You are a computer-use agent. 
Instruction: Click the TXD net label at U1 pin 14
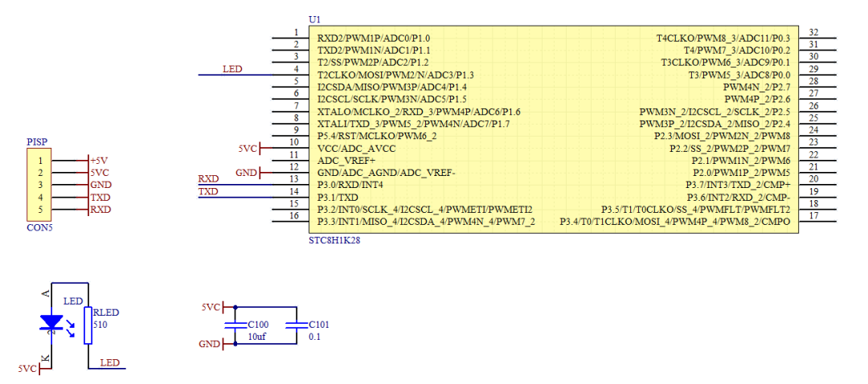coord(208,191)
